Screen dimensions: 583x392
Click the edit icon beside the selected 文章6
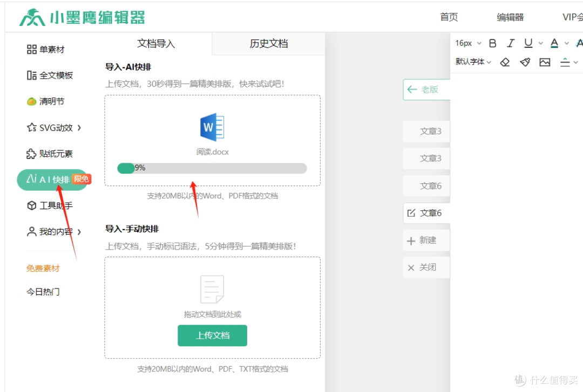click(411, 213)
